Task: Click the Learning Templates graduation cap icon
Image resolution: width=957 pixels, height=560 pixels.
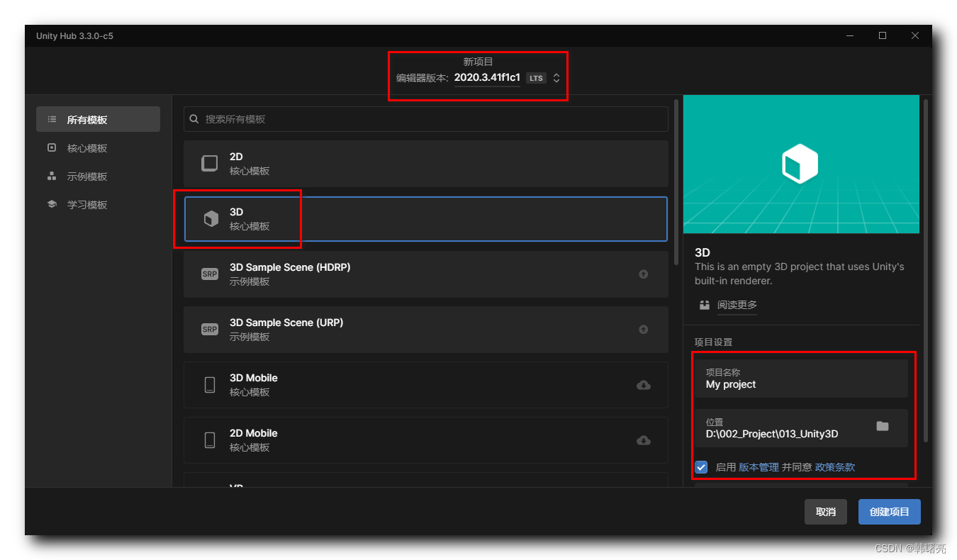Action: 51,205
